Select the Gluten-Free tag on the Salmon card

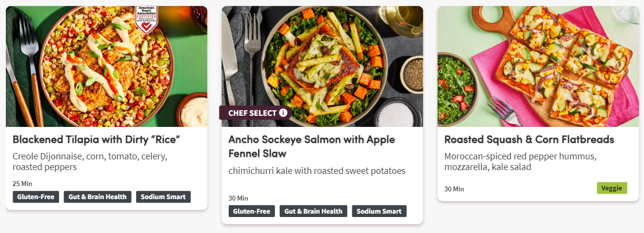pyautogui.click(x=251, y=211)
